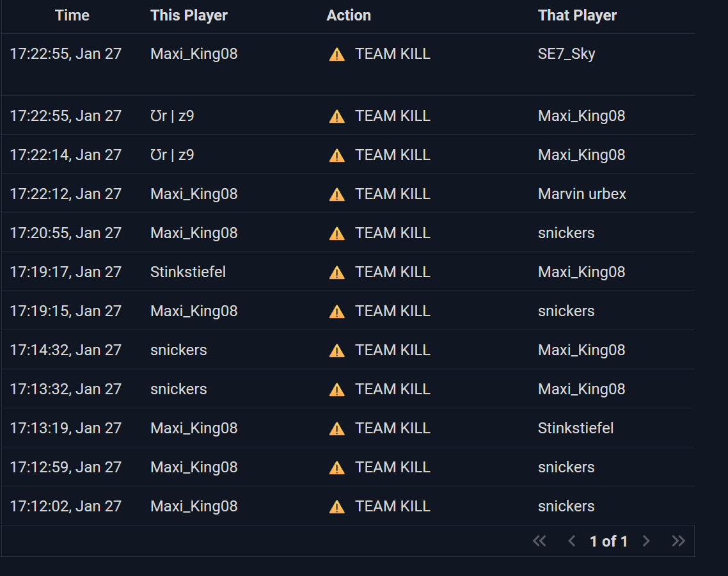
Task: Select Marvin urbex player name
Action: pyautogui.click(x=582, y=194)
